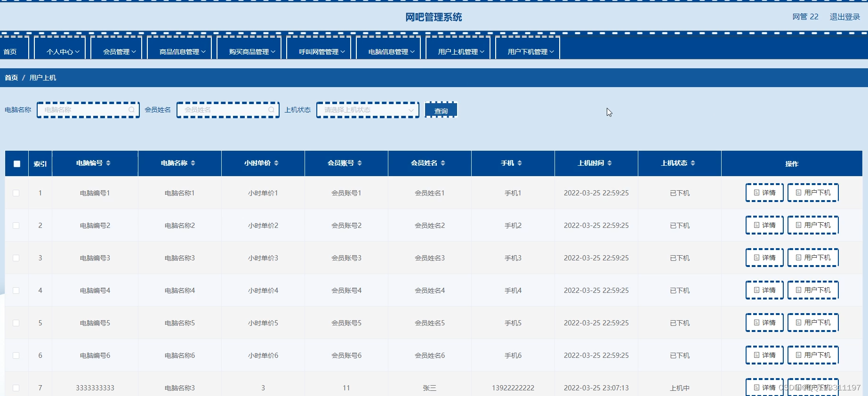Click 用户上机 breadcrumb text
The width and height of the screenshot is (868, 396).
43,78
